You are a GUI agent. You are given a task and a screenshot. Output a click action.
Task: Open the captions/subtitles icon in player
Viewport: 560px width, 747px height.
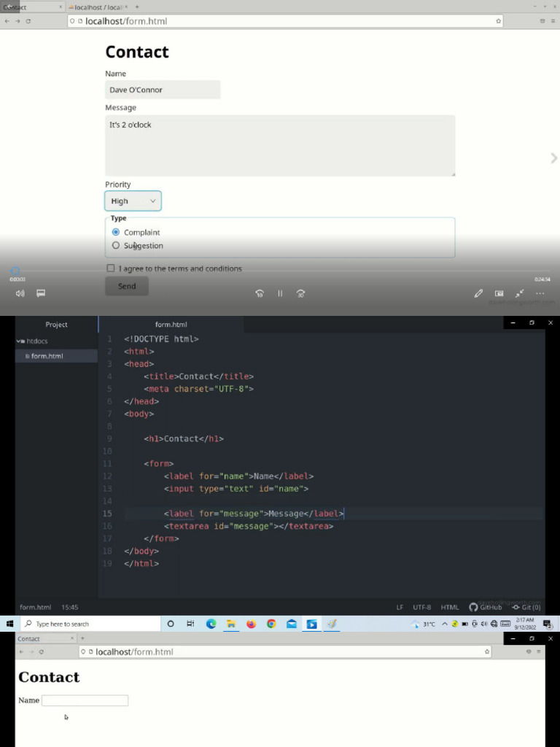tap(41, 293)
